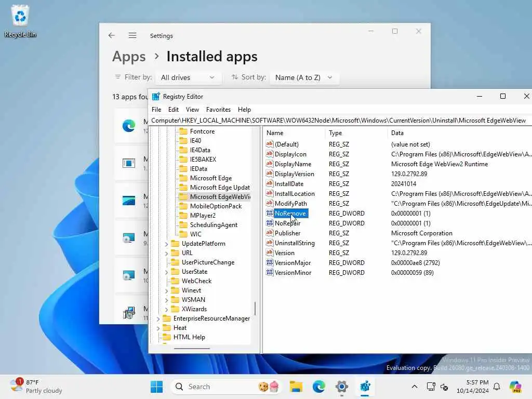Select the MobileOptionPack key
532x399 pixels.
[x=216, y=206]
